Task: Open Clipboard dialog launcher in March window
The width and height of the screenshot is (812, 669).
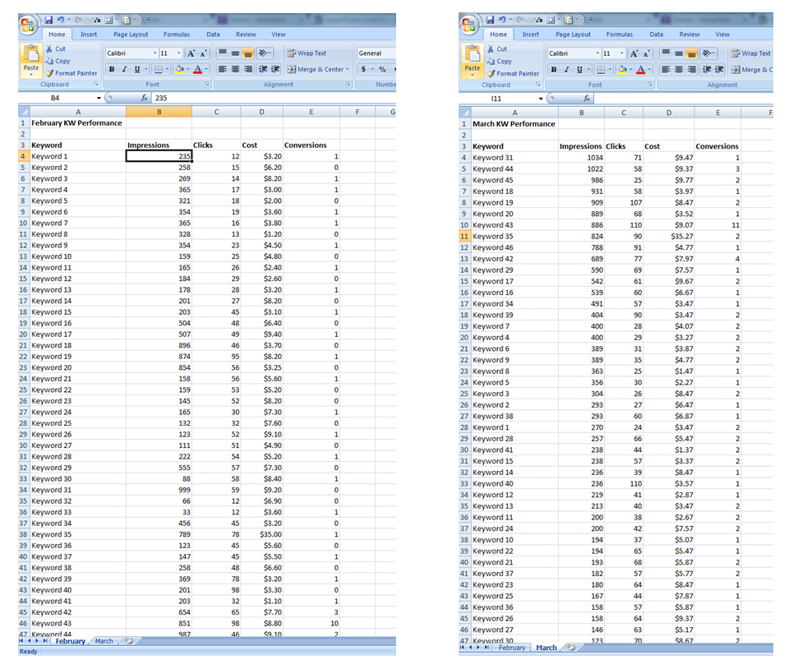Action: tap(537, 85)
